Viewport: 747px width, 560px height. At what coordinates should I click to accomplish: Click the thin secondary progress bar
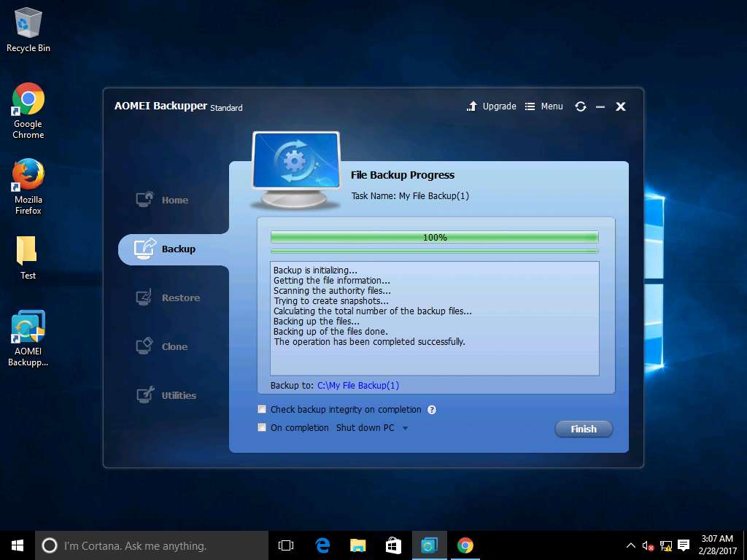[435, 251]
